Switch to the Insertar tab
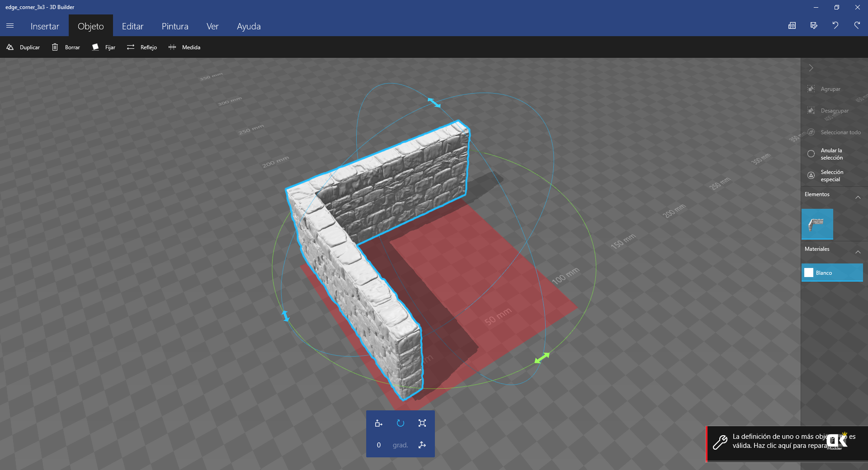 45,26
